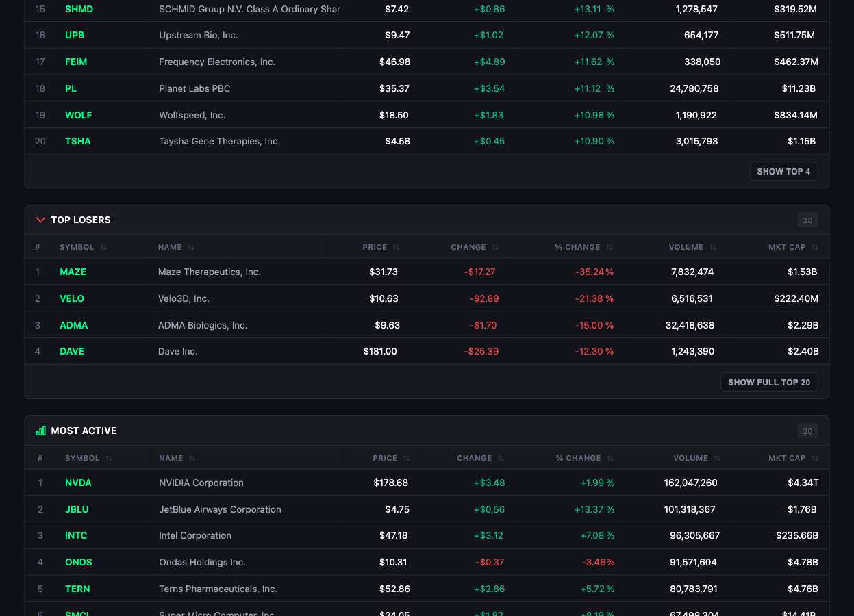Screen dimensions: 854x616
Task: Click the bar chart icon beside MOST ACTIVE
Action: tap(40, 431)
